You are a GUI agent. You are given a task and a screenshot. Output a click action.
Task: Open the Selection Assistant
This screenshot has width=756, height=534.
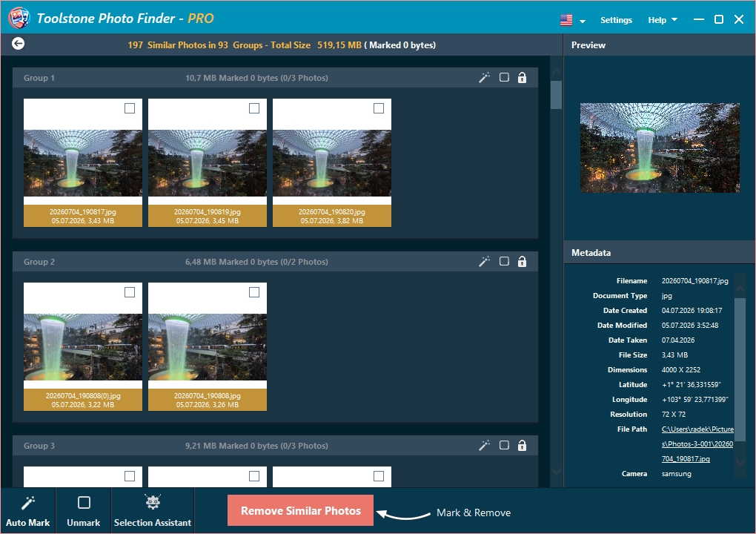(153, 511)
